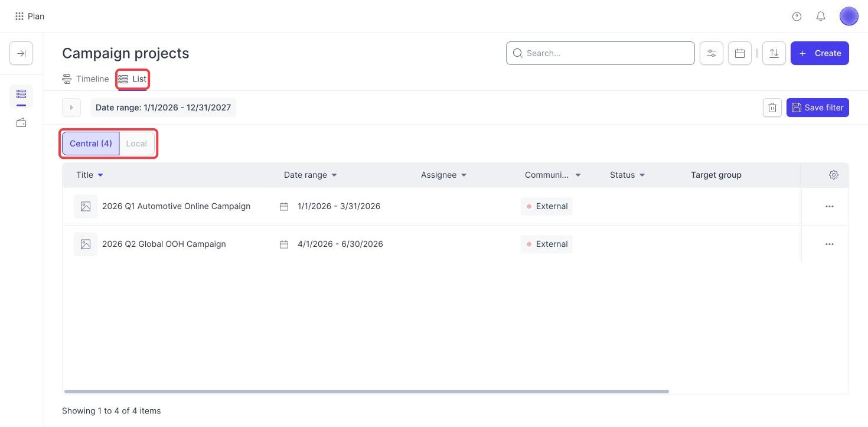The height and width of the screenshot is (427, 868).
Task: Open the budget wallet sidebar icon
Action: coord(21,123)
